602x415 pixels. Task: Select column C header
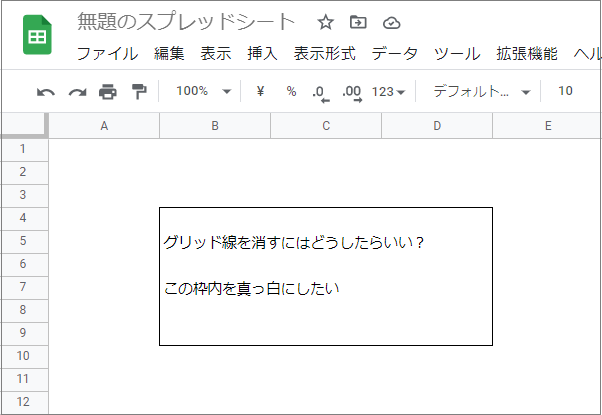(326, 126)
